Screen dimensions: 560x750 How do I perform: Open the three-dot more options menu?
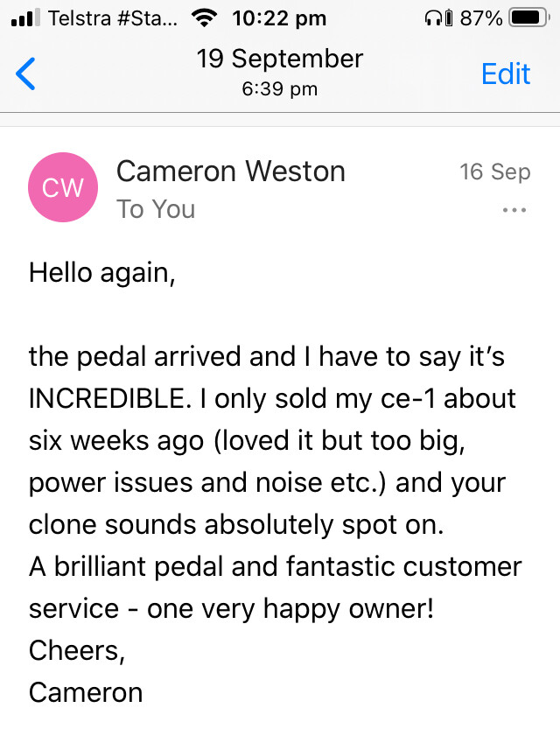pyautogui.click(x=514, y=210)
